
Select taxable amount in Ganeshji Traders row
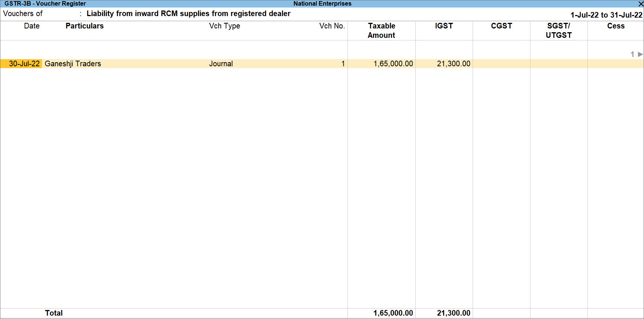pos(393,64)
